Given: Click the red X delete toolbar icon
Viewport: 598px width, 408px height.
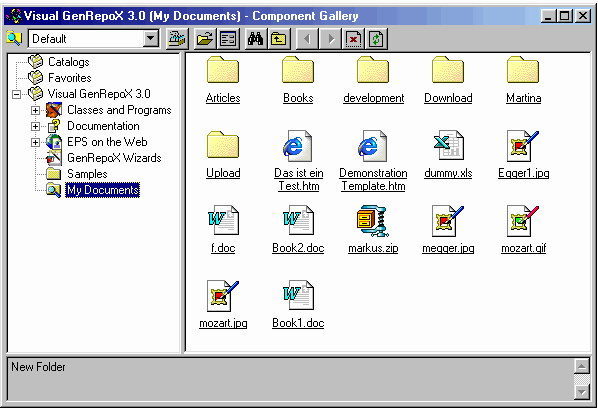Looking at the screenshot, I should (x=354, y=39).
